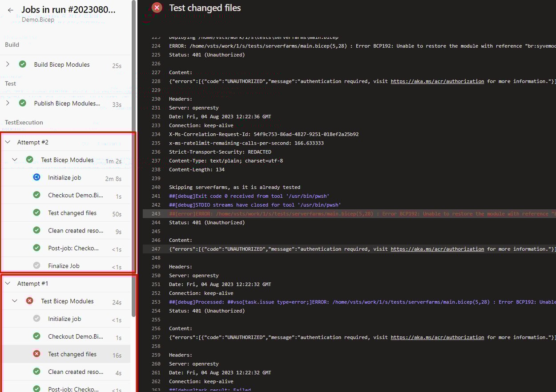Click the red error icon on Attempt #1 Test Bicep Modules
This screenshot has height=392, width=556.
pos(29,300)
